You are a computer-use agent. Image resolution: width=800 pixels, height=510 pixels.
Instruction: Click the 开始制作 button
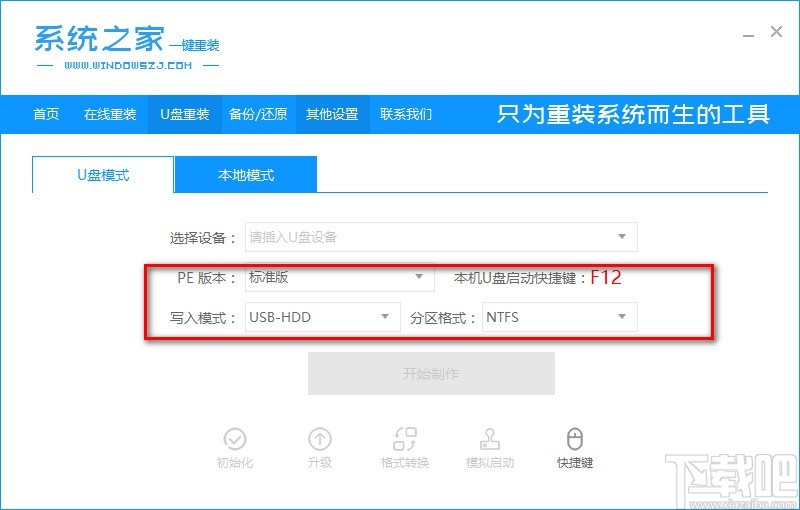click(x=431, y=374)
